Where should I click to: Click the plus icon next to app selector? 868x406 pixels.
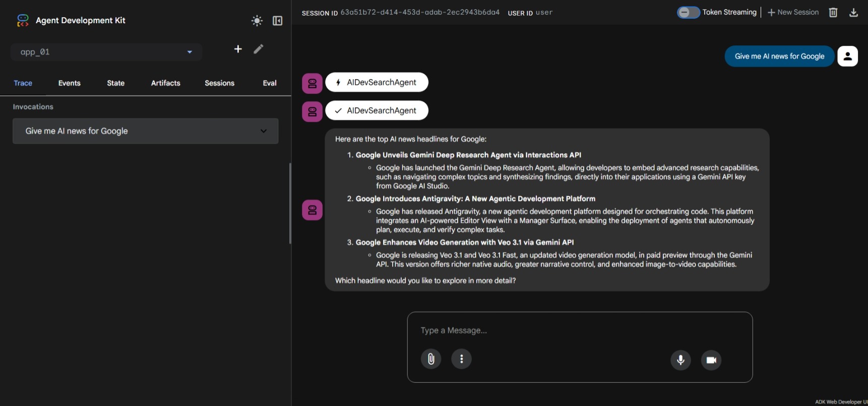[238, 49]
